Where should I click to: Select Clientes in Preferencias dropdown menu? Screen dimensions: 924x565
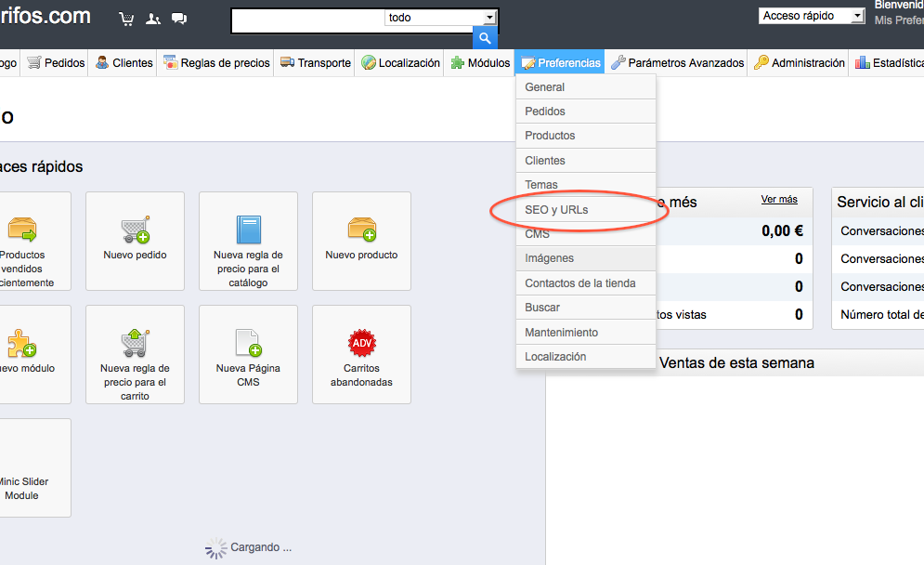pyautogui.click(x=586, y=161)
